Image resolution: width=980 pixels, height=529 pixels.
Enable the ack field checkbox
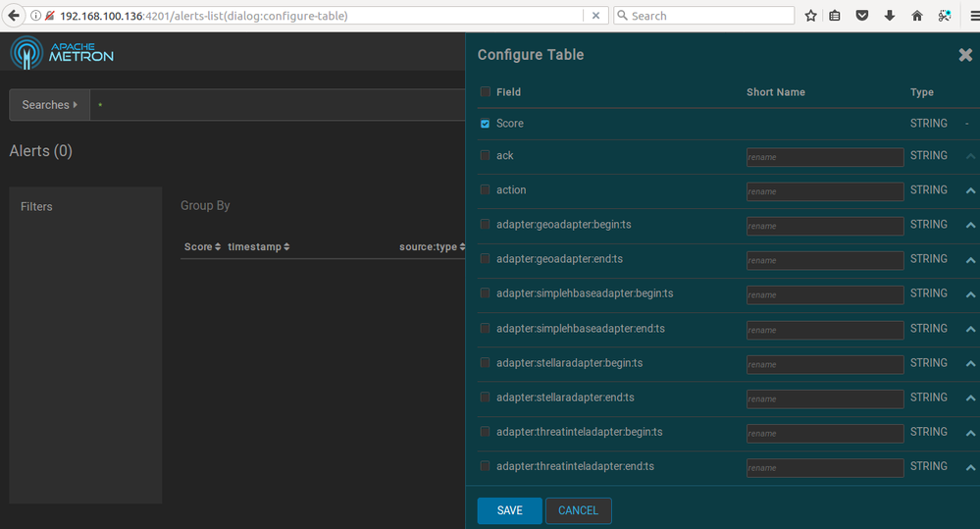(485, 155)
